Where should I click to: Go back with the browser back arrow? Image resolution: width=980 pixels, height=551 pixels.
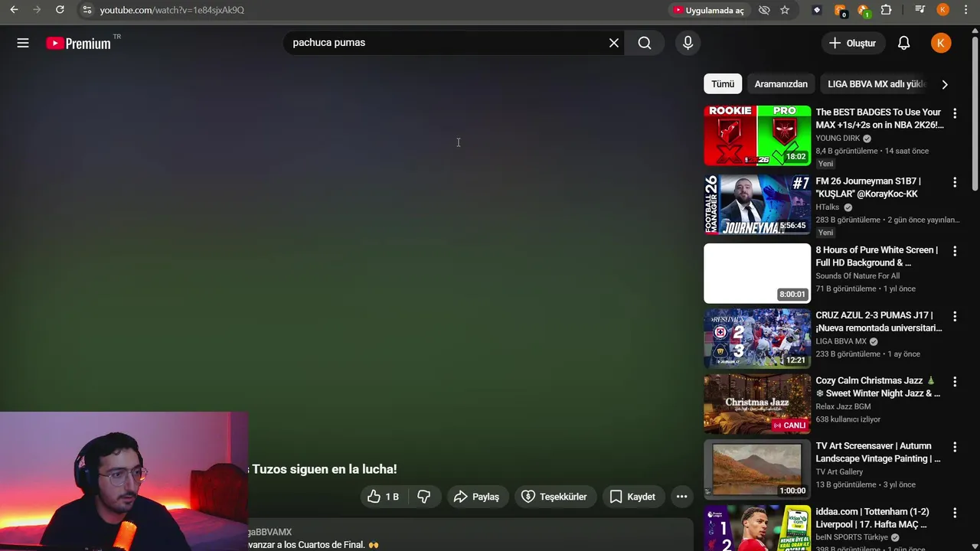(x=14, y=10)
